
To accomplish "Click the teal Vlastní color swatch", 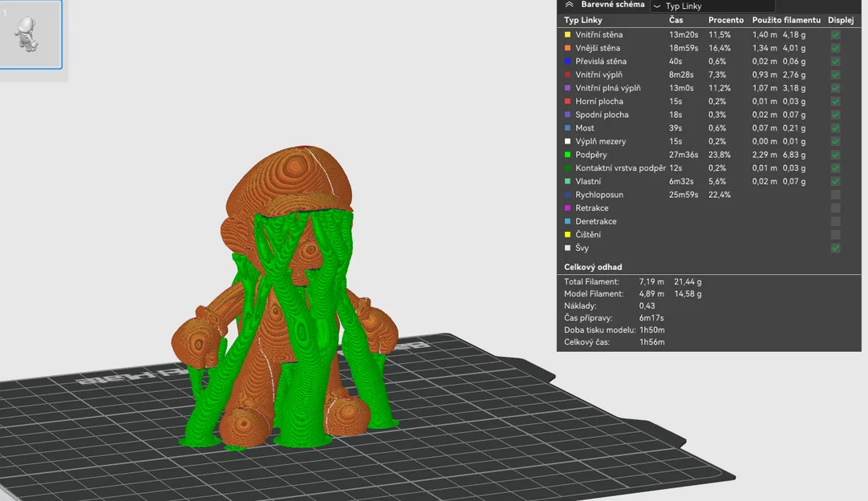I will coord(567,181).
